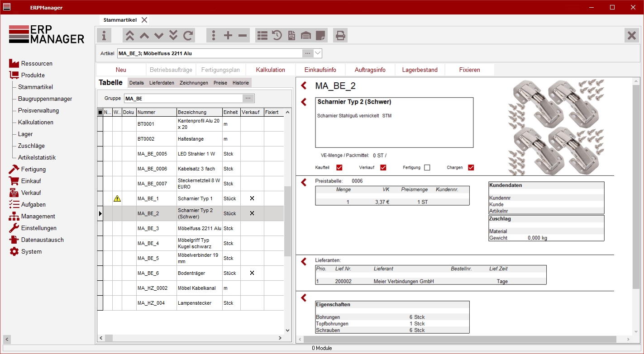This screenshot has height=354, width=644.
Task: Click the info icon in toolbar
Action: click(x=104, y=35)
